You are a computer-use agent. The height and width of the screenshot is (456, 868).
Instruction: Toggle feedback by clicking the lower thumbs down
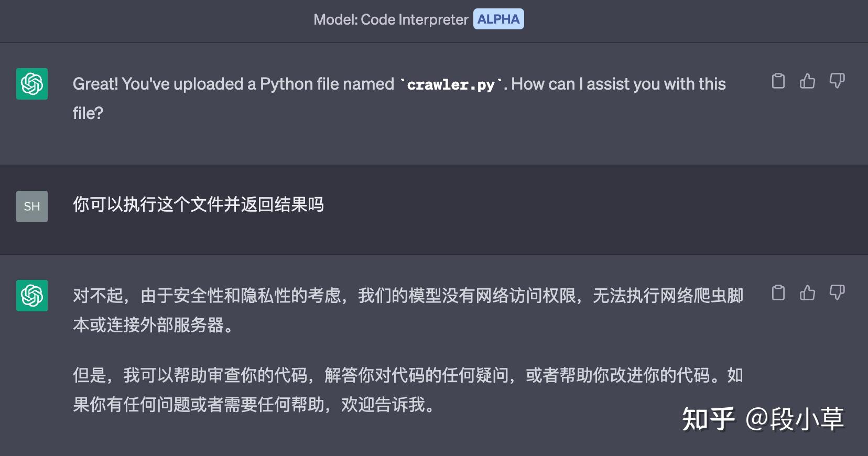837,292
